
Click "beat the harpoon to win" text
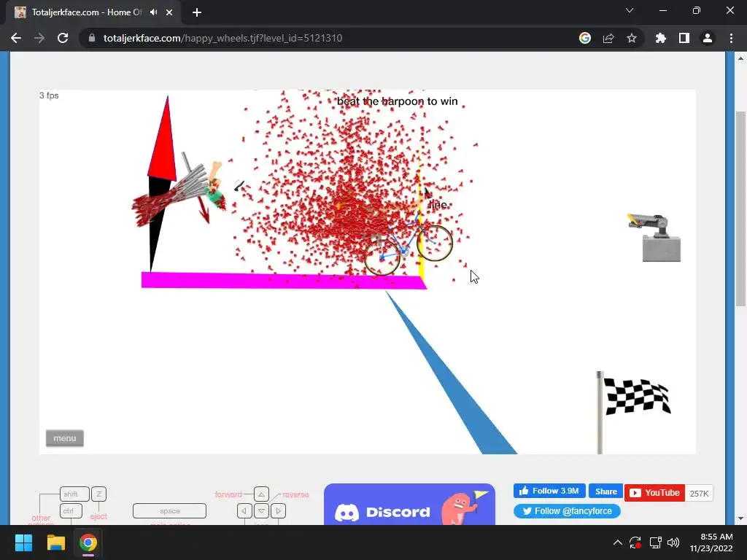click(x=398, y=101)
